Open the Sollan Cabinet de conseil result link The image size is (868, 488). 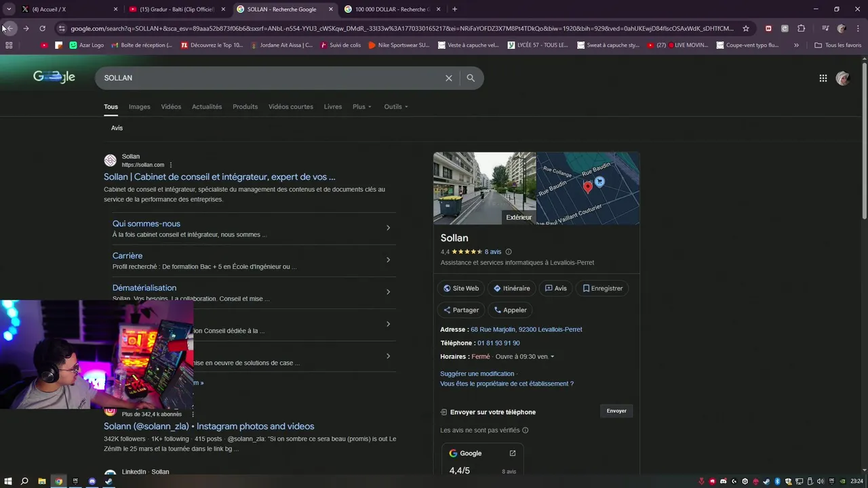[x=220, y=177]
